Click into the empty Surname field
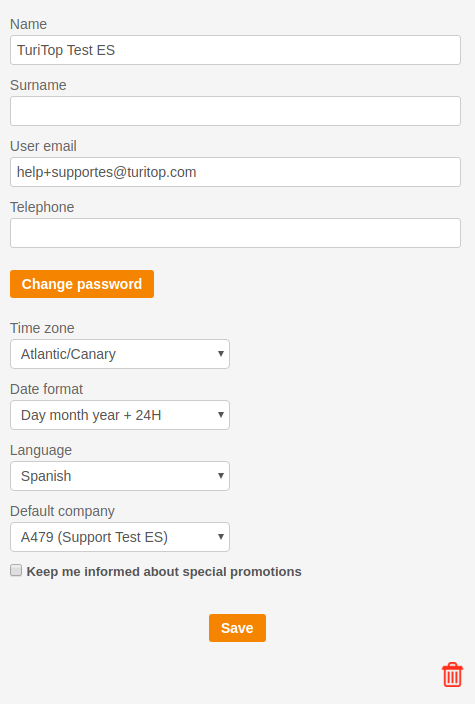This screenshot has width=475, height=704. point(235,111)
